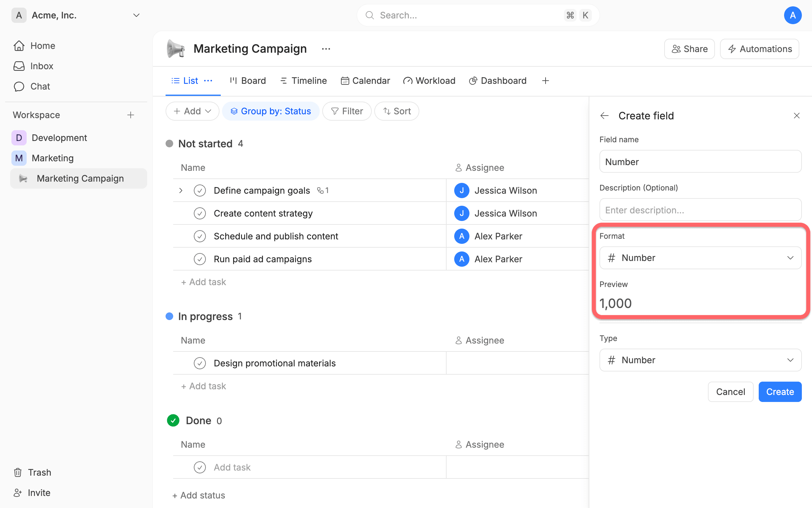Focus the Search bar at the top
The image size is (812, 508).
(478, 15)
